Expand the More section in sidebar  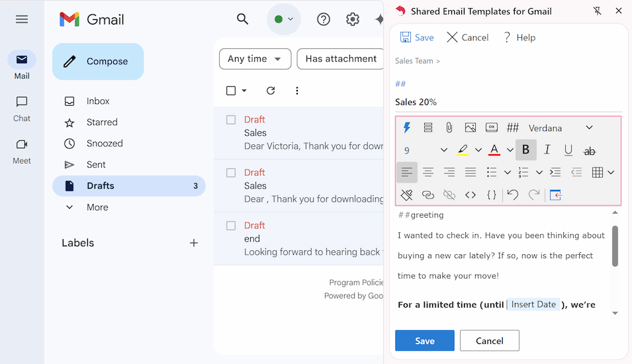(x=97, y=207)
